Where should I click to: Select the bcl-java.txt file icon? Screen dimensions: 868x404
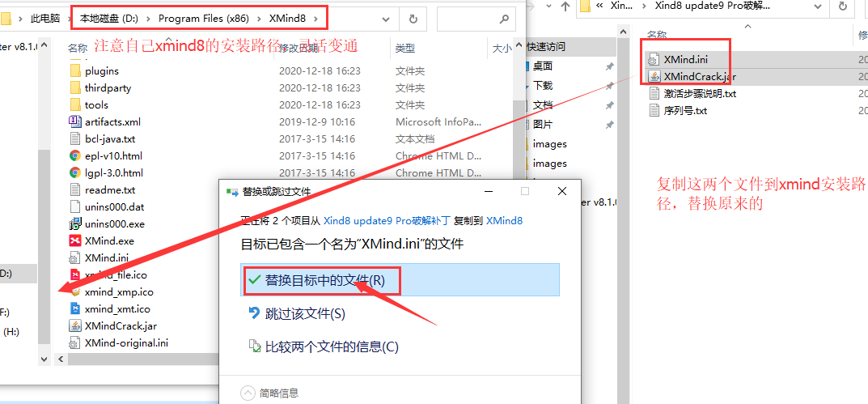tap(75, 138)
